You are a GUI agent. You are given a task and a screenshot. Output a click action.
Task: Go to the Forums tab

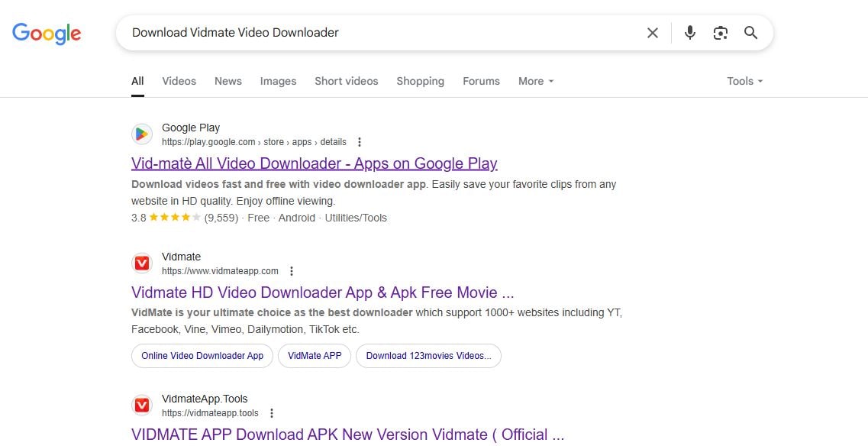[x=481, y=81]
